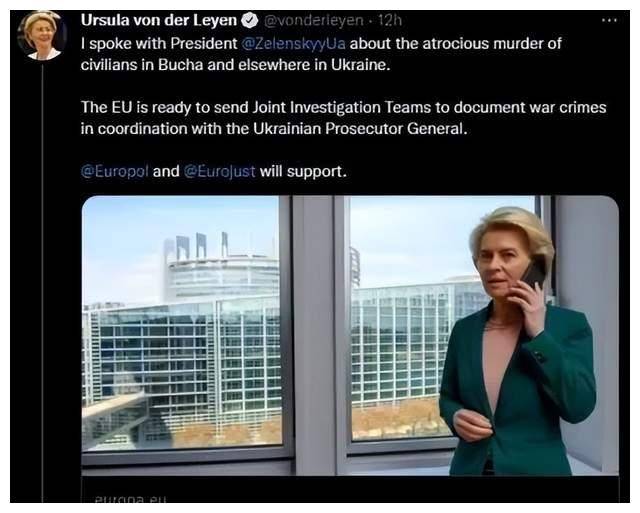Viewport: 640px width, 513px height.
Task: Click the blue verified badge beside the name
Action: coord(250,20)
